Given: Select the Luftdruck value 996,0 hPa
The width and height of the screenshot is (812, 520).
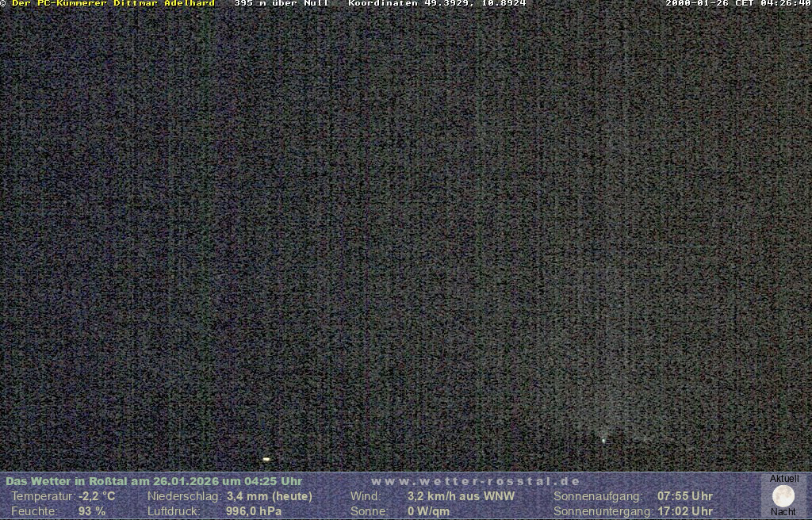Looking at the screenshot, I should pyautogui.click(x=254, y=511).
